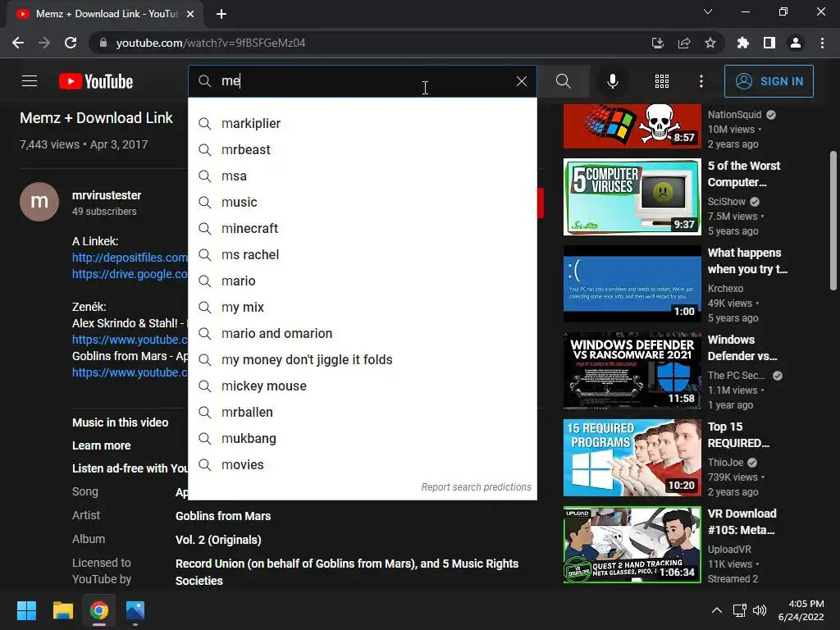
Task: Open 15 Required Programs thumbnail
Action: coord(632,458)
